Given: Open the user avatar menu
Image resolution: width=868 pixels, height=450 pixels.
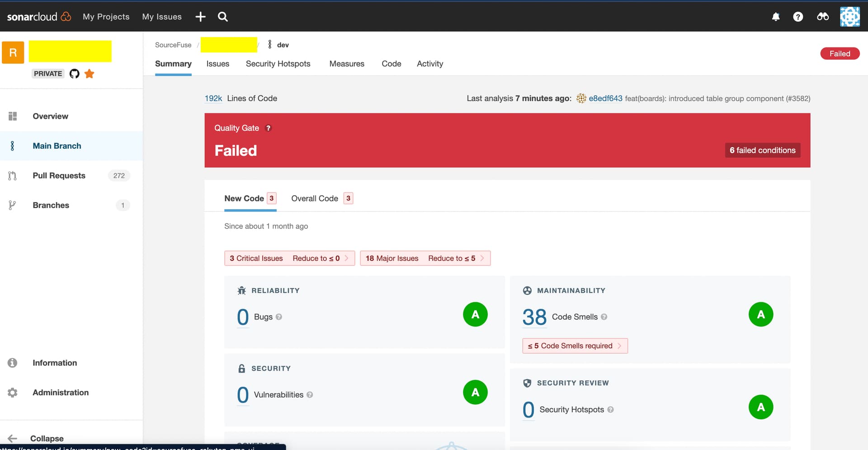Looking at the screenshot, I should point(850,17).
